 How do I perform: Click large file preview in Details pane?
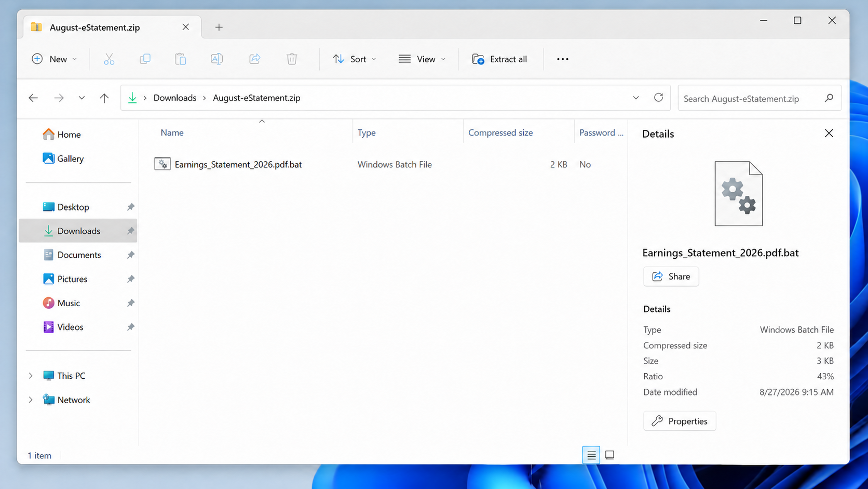click(739, 193)
